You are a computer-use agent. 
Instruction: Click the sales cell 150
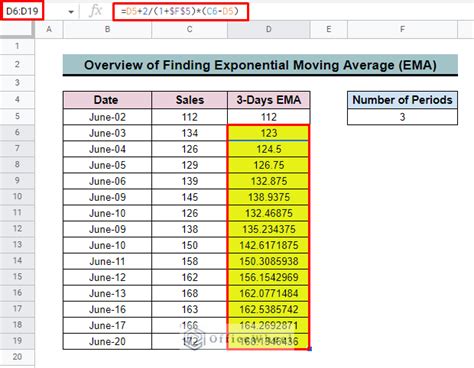[x=189, y=245]
